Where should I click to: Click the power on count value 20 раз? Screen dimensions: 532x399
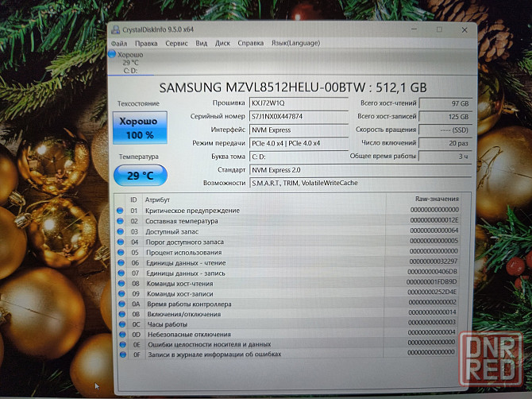pyautogui.click(x=445, y=143)
